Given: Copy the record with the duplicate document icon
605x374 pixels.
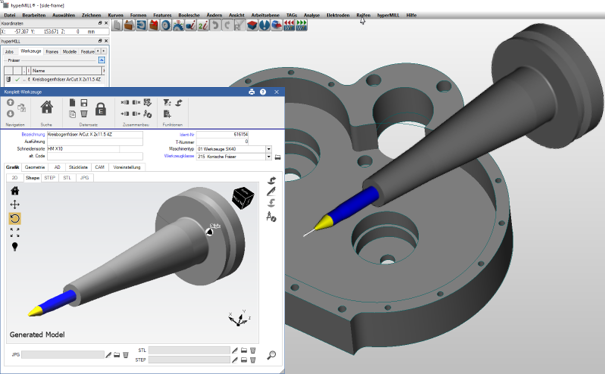Looking at the screenshot, I should pos(72,113).
